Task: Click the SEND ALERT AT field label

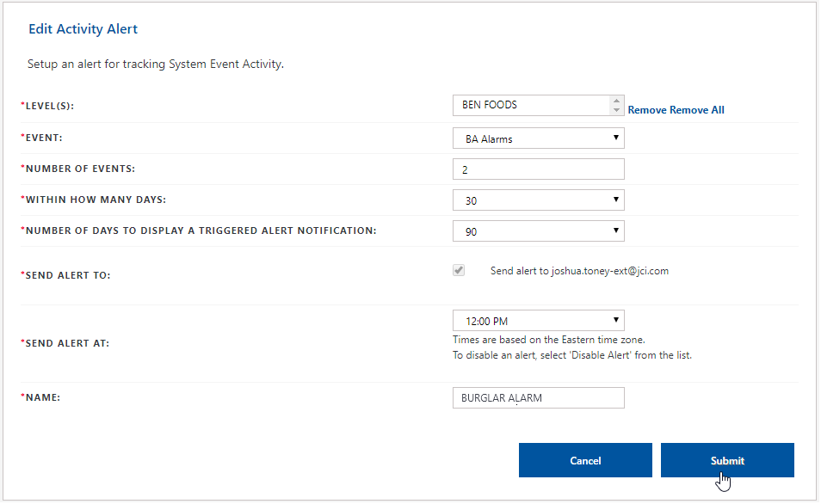Action: click(66, 343)
